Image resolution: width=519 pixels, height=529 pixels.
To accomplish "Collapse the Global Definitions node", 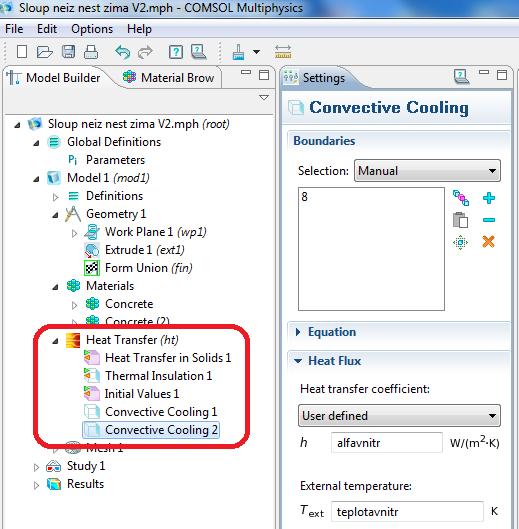I will click(36, 143).
